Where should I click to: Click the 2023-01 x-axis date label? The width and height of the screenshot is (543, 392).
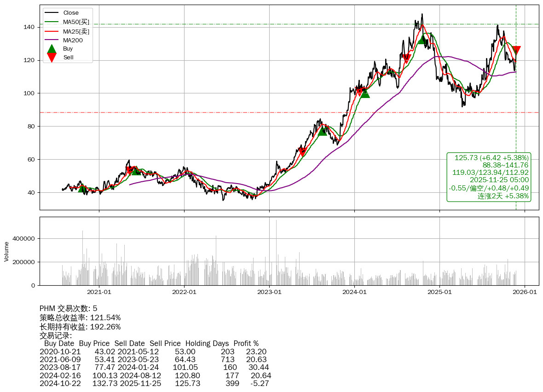[269, 291]
